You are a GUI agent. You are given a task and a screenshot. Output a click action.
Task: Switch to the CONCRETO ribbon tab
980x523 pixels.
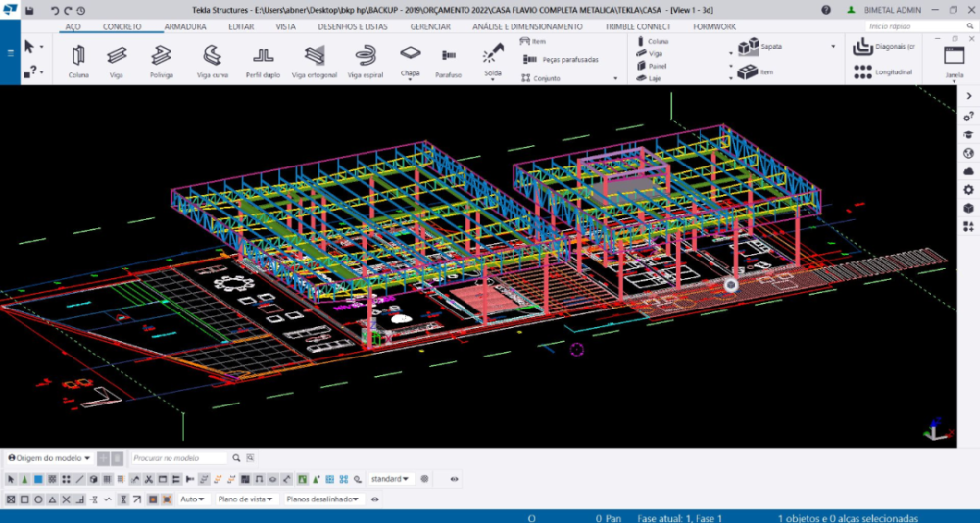[122, 26]
